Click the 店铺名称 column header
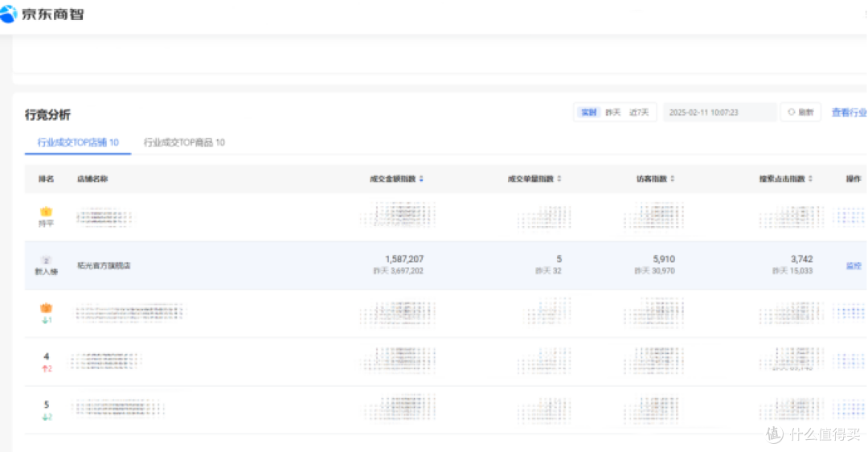Viewport: 868px width, 452px height. pos(92,179)
